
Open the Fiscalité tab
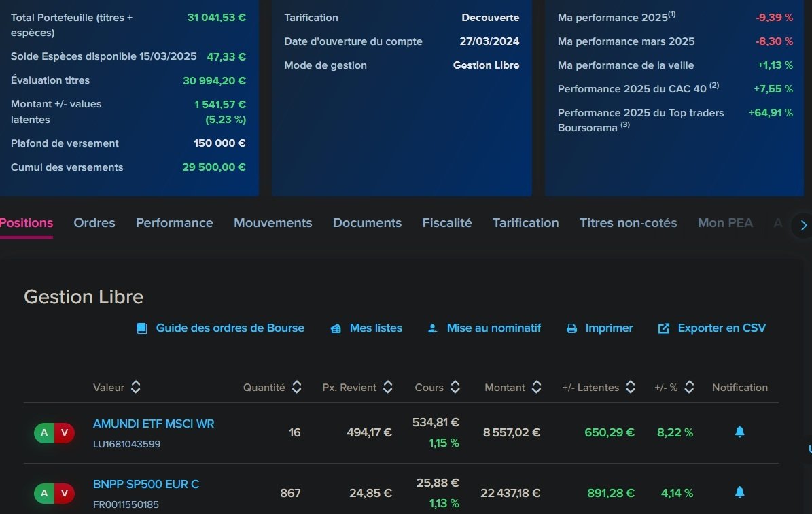pos(447,223)
